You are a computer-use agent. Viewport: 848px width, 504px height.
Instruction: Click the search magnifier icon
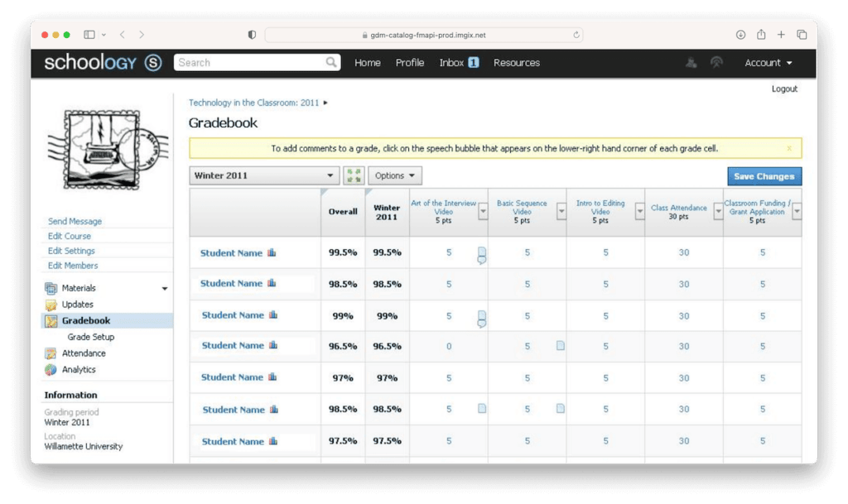tap(331, 63)
